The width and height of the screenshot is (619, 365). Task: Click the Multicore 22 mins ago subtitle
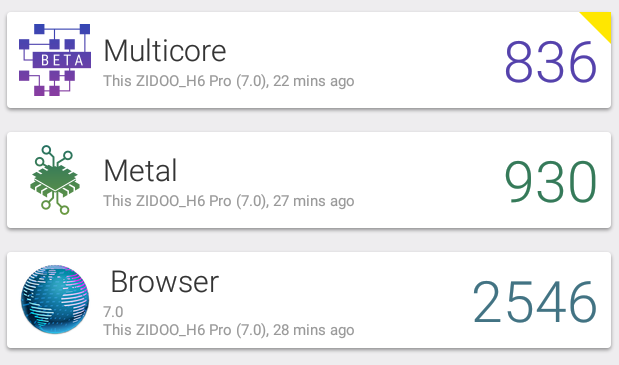(x=229, y=81)
